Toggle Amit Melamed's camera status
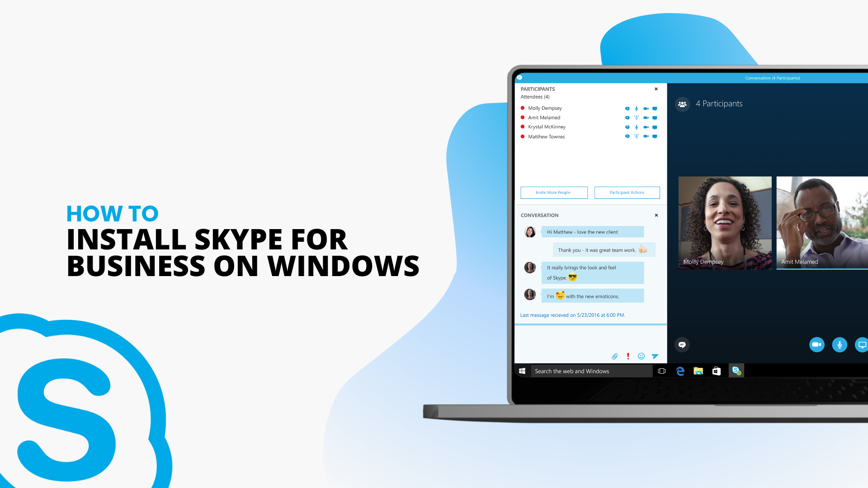The width and height of the screenshot is (868, 488). (646, 117)
